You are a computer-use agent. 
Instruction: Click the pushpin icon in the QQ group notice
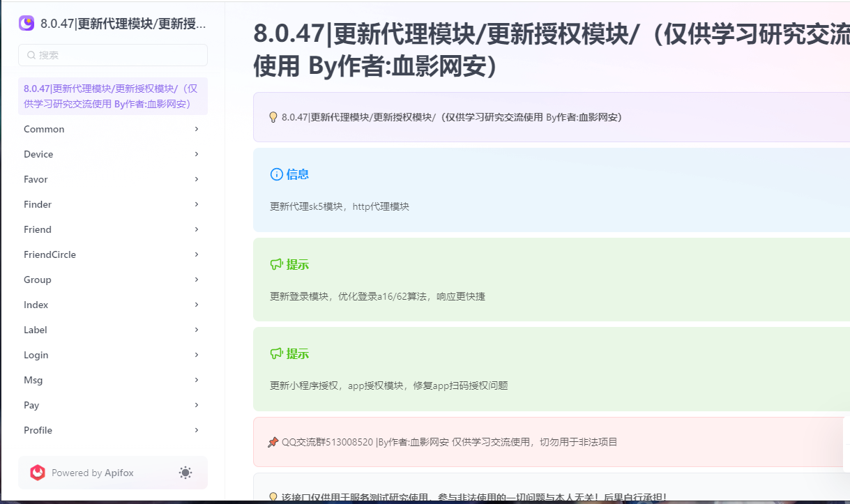click(x=273, y=441)
